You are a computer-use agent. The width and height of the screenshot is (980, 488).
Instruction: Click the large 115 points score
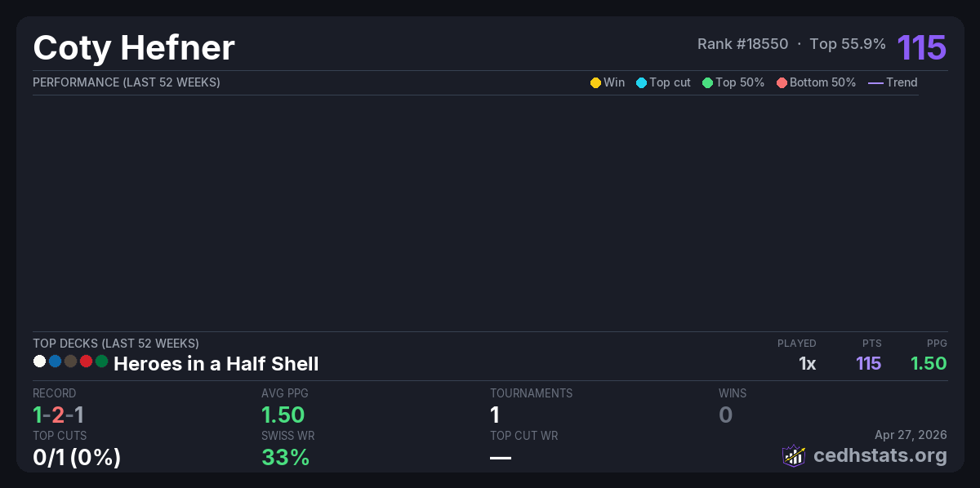921,47
